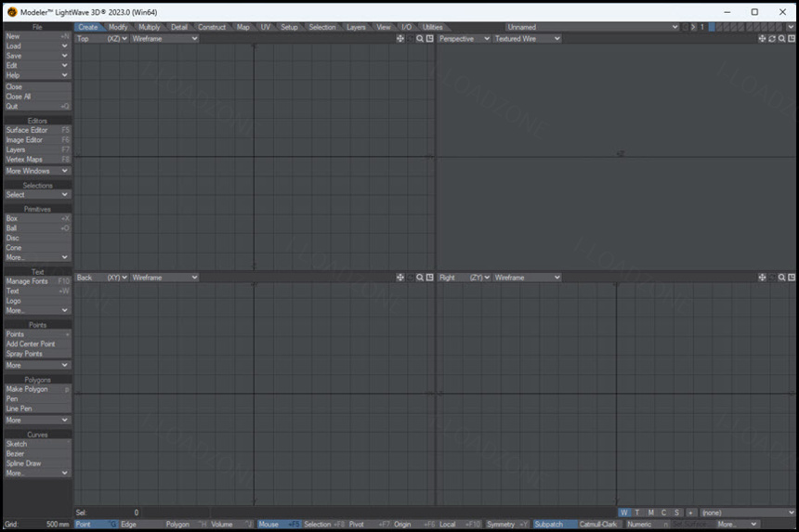Open the Utilities tab
The height and width of the screenshot is (532, 799).
432,27
